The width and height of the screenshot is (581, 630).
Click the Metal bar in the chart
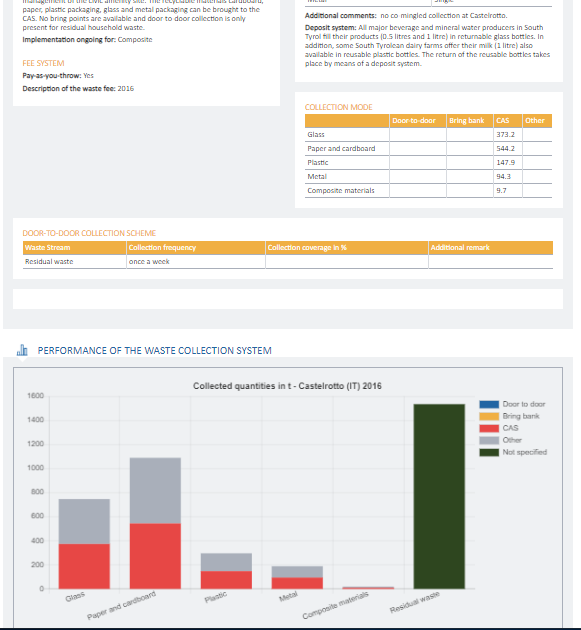(297, 577)
